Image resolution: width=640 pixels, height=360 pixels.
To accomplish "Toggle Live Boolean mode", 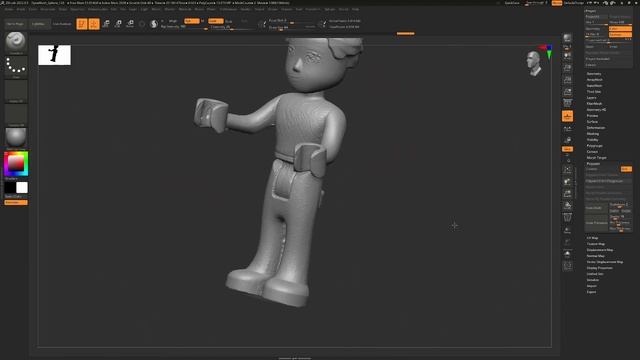I will [62, 24].
